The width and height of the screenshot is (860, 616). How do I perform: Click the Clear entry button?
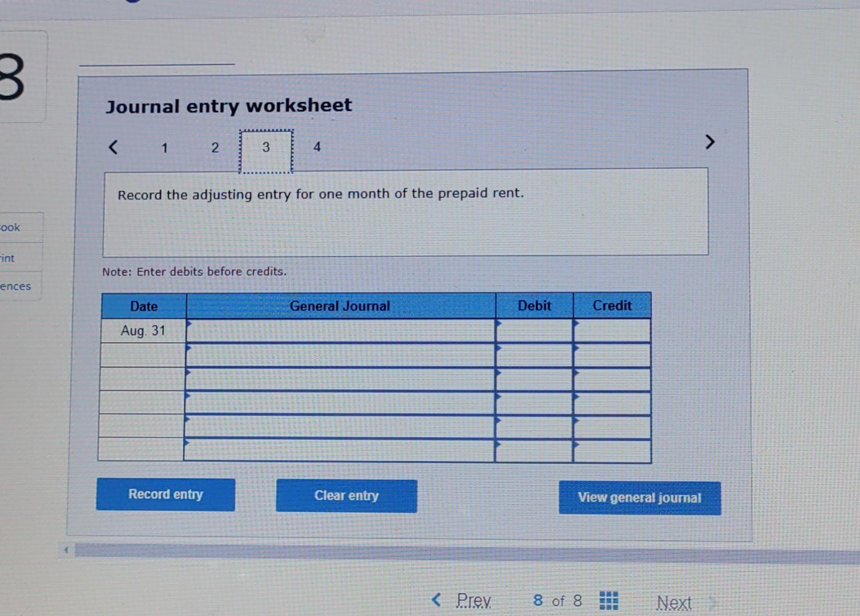[346, 496]
